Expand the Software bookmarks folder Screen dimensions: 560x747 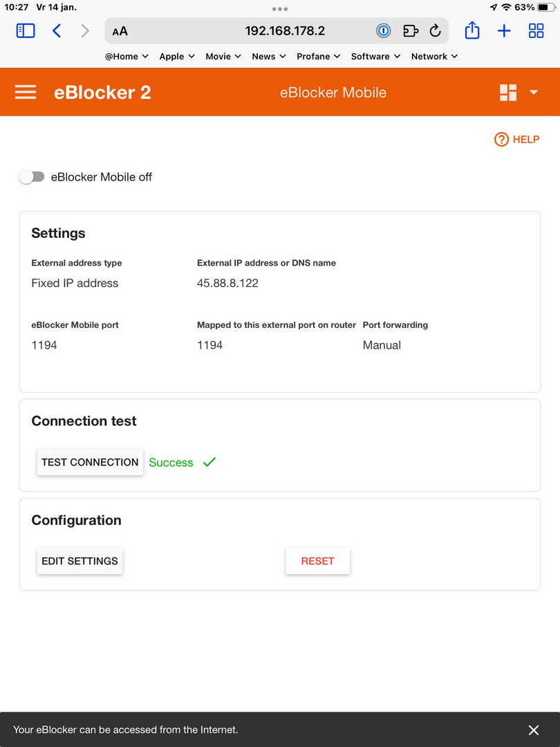click(375, 56)
